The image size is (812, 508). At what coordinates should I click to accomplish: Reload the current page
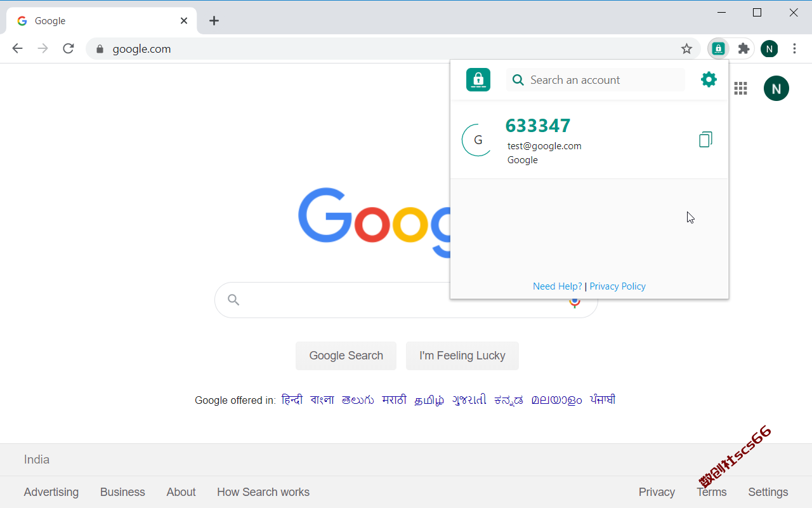coord(69,48)
